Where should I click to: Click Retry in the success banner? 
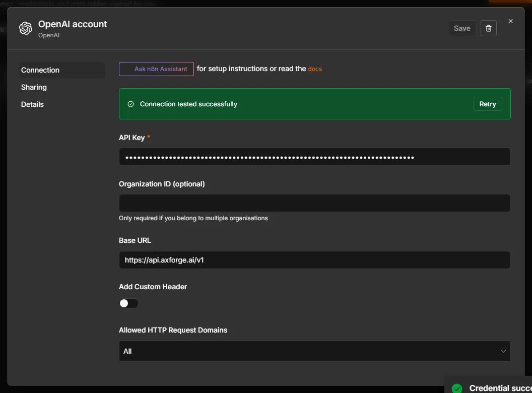pos(488,104)
